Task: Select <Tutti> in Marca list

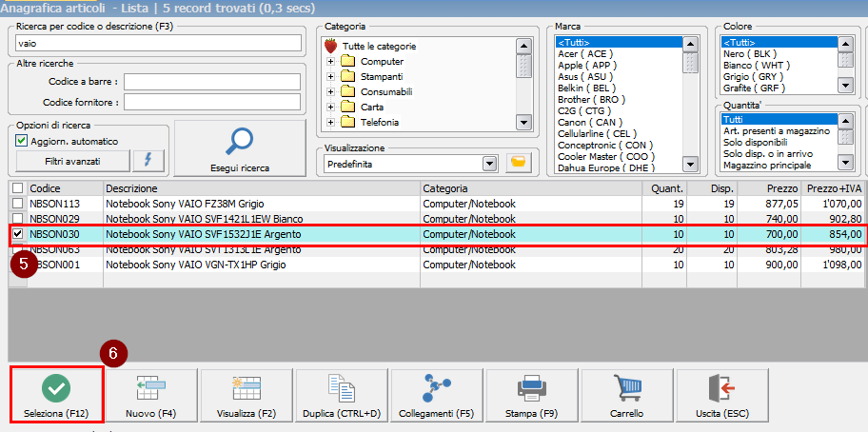Action: click(619, 43)
